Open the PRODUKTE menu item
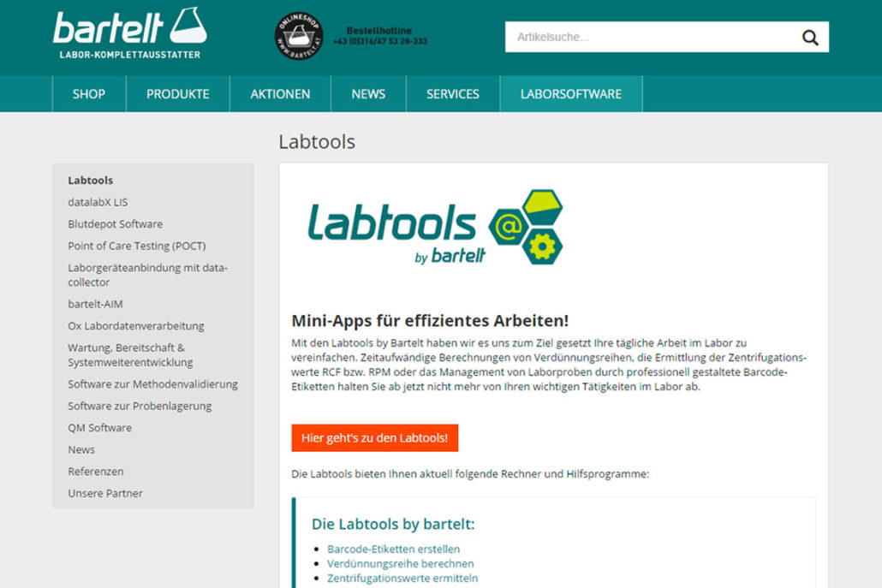This screenshot has width=882, height=588. coord(177,94)
